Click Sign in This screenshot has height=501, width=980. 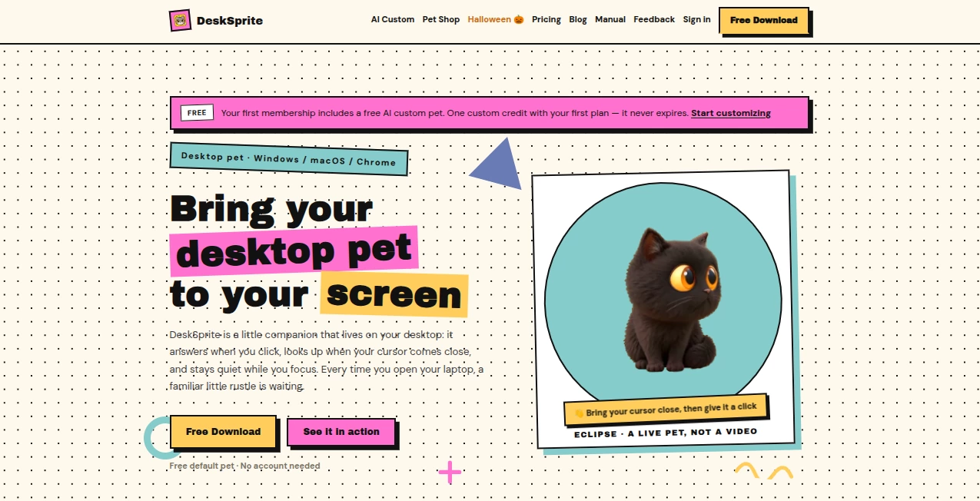[697, 19]
